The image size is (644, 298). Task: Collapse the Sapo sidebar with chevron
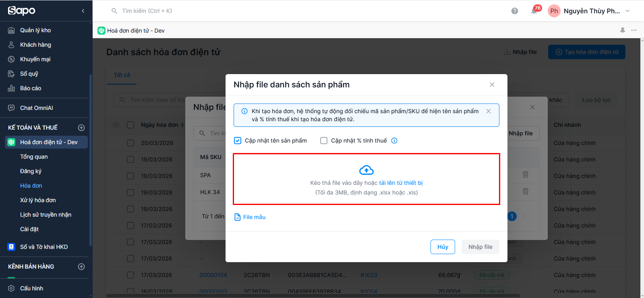tap(83, 11)
